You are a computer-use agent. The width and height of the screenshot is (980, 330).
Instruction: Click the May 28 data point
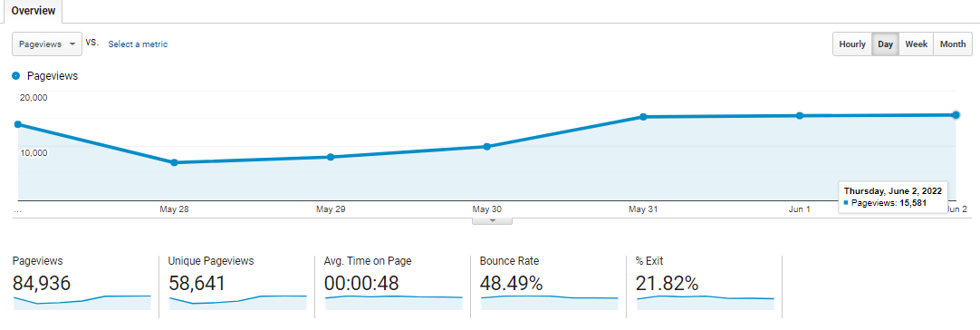[x=175, y=162]
